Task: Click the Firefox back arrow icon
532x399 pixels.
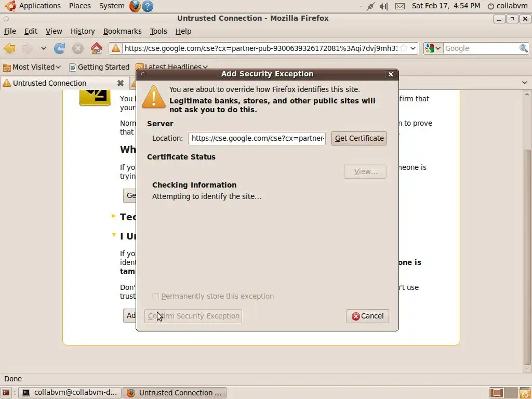Action: [x=9, y=48]
